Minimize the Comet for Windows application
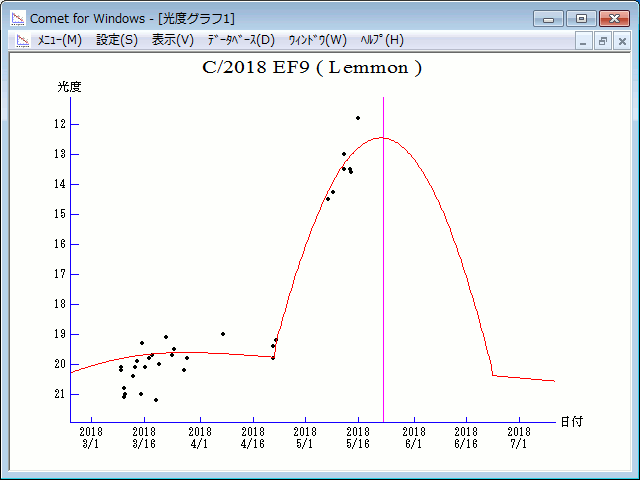This screenshot has width=640, height=480. coord(549,18)
